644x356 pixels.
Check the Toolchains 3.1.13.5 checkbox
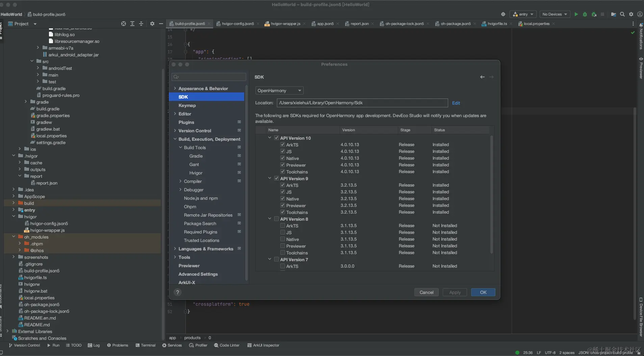[x=283, y=253]
